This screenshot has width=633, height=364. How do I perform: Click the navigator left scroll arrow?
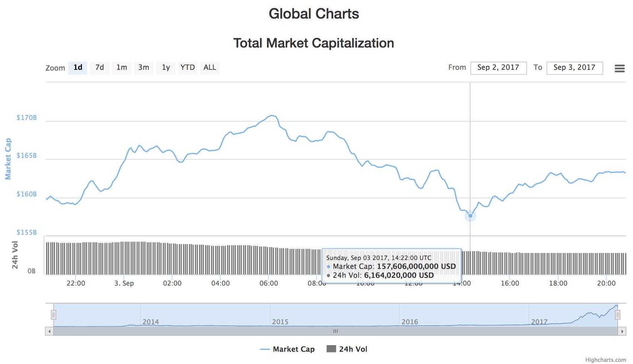[x=49, y=331]
